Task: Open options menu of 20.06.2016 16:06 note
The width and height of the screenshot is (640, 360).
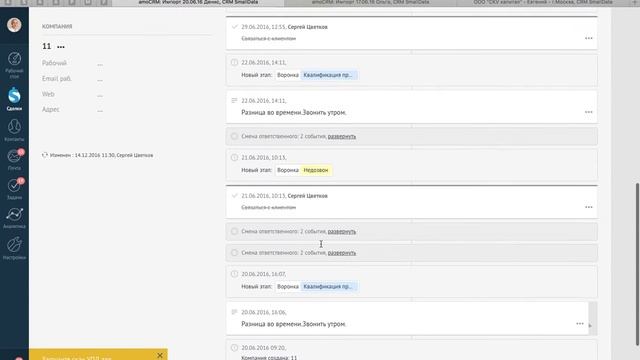Action: click(580, 324)
